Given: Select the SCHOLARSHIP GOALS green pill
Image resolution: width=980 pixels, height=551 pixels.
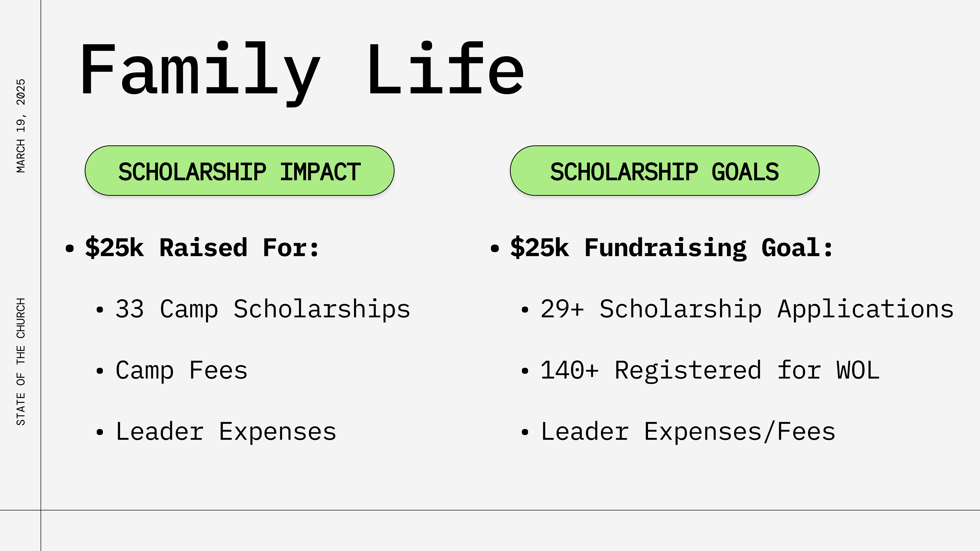Looking at the screenshot, I should (x=665, y=171).
